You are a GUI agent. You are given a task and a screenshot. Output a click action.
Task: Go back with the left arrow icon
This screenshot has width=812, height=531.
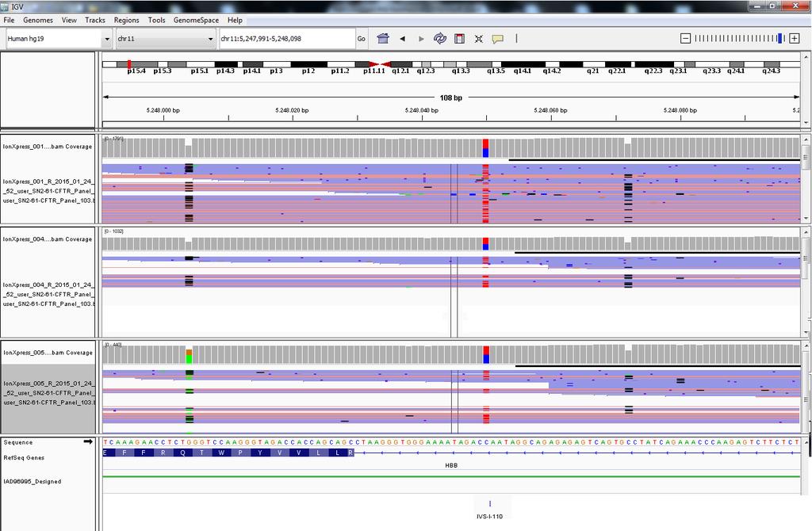pyautogui.click(x=402, y=39)
